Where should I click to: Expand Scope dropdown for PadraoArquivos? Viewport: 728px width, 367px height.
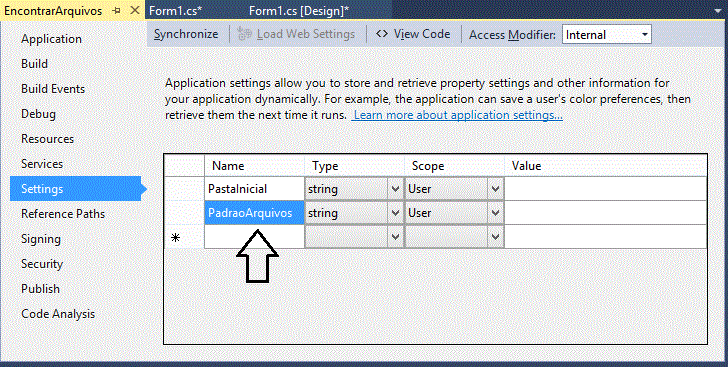(495, 213)
